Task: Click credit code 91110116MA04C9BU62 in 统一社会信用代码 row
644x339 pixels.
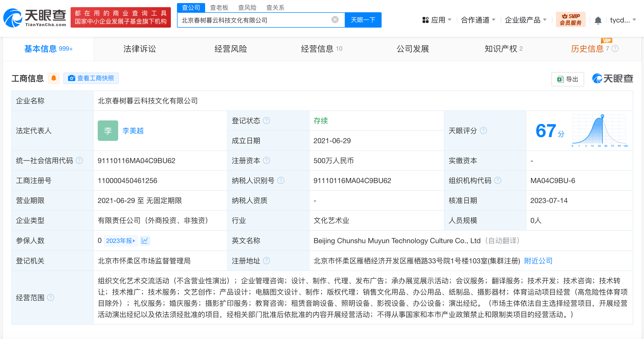Action: coord(136,161)
